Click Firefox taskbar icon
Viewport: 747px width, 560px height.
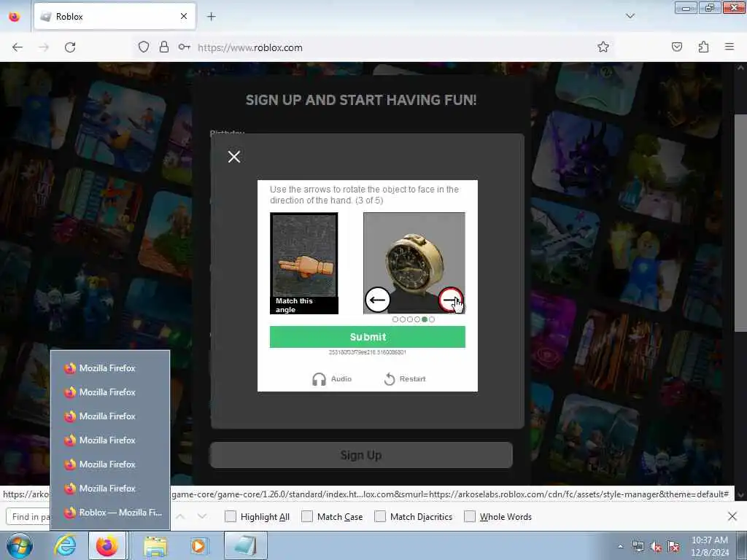coord(107,545)
